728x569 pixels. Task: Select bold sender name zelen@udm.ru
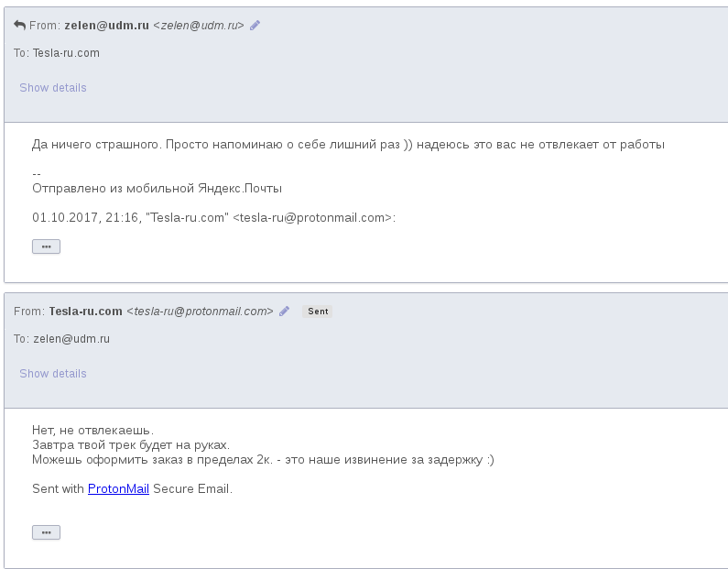(107, 26)
